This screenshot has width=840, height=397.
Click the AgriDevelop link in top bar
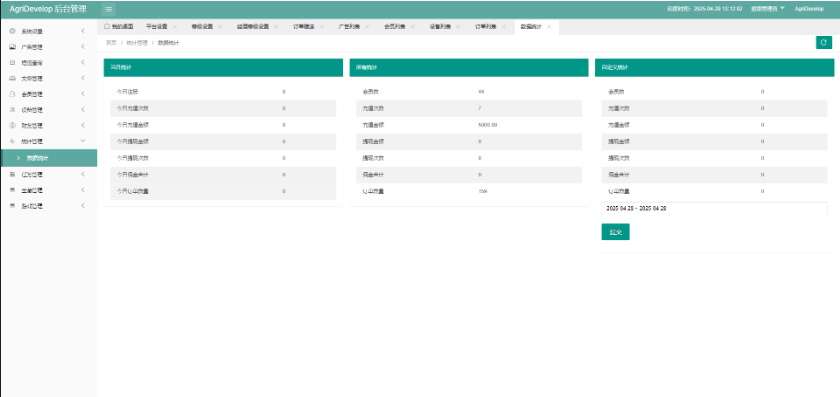(809, 9)
